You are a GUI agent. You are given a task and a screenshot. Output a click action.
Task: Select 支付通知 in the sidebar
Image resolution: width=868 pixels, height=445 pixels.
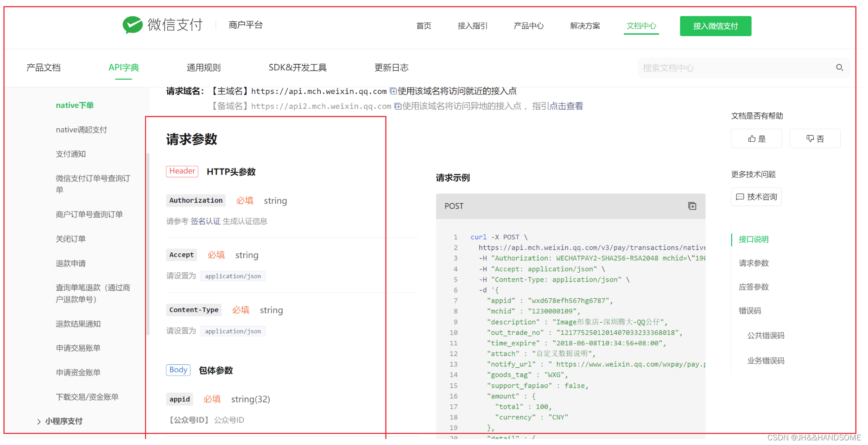click(x=71, y=154)
